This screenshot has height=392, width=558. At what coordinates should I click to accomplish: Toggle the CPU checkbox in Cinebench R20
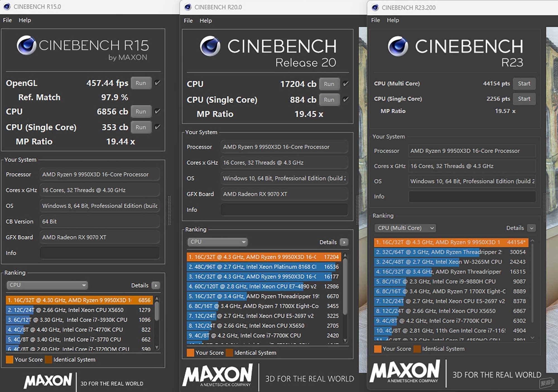346,84
